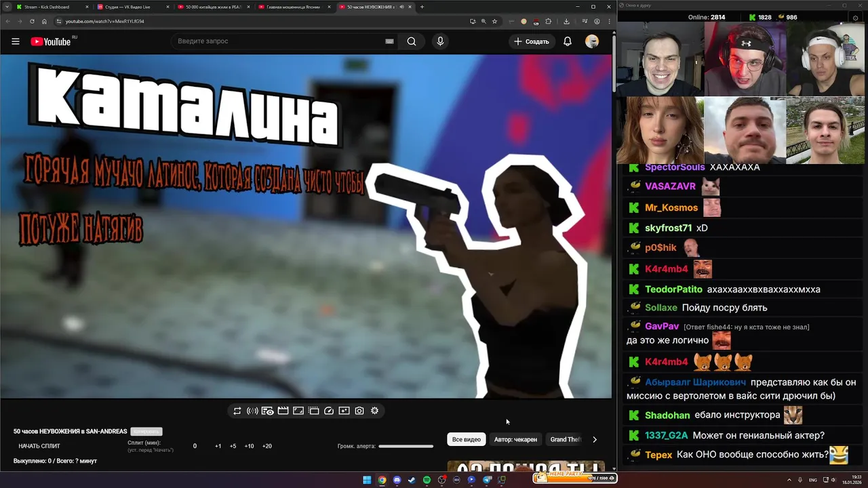The height and width of the screenshot is (488, 868).
Task: Go back in the browser
Action: click(x=7, y=21)
